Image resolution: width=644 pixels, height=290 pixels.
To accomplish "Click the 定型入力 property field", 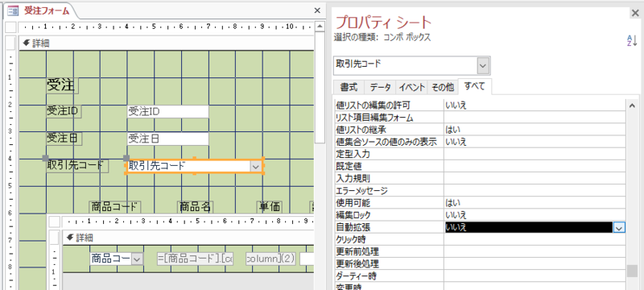I will [x=535, y=155].
